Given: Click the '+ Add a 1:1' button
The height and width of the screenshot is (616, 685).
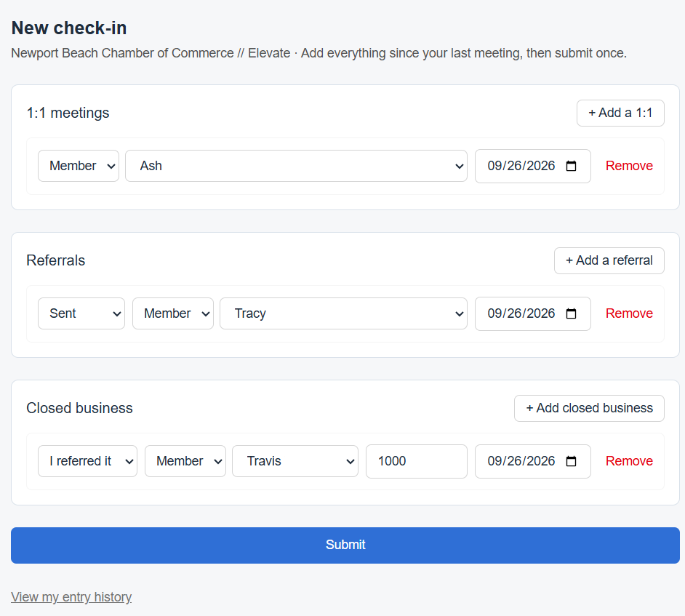Looking at the screenshot, I should tap(620, 113).
